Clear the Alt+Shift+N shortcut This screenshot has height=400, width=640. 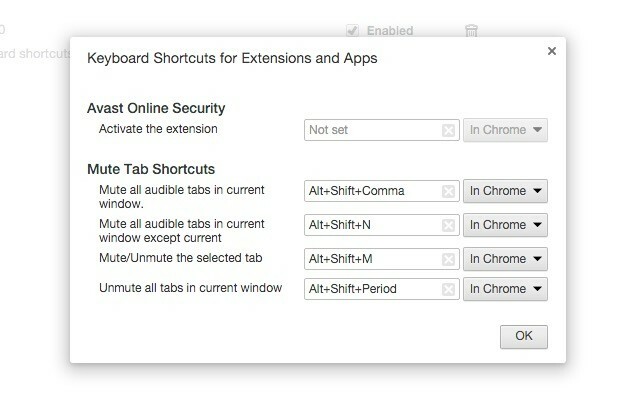[448, 225]
